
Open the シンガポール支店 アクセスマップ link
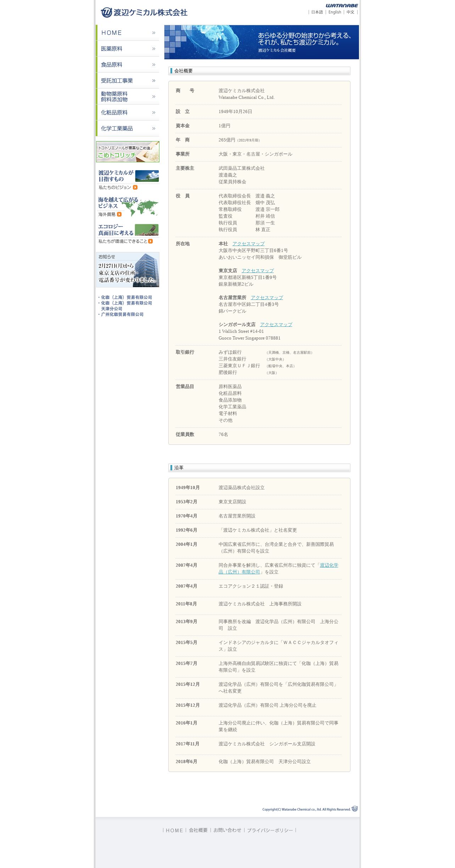pos(276,325)
